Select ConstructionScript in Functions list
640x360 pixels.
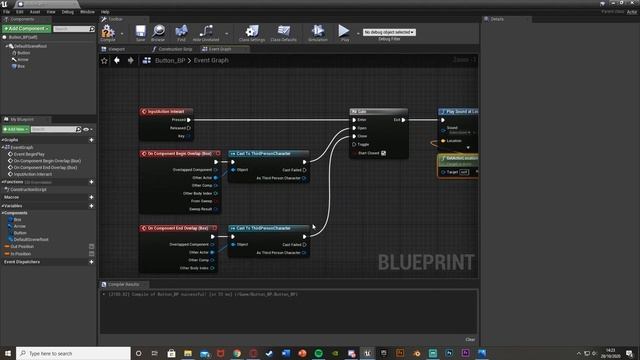[29, 190]
